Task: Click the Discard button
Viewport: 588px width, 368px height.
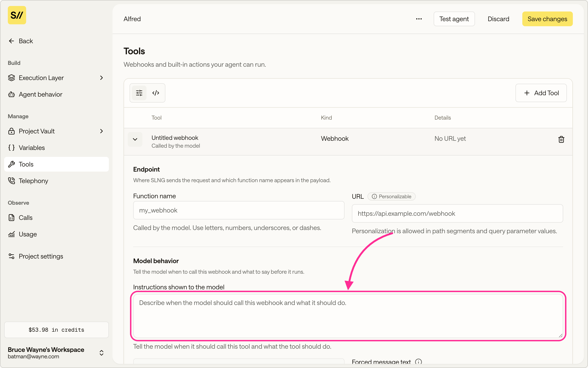Action: click(x=498, y=19)
